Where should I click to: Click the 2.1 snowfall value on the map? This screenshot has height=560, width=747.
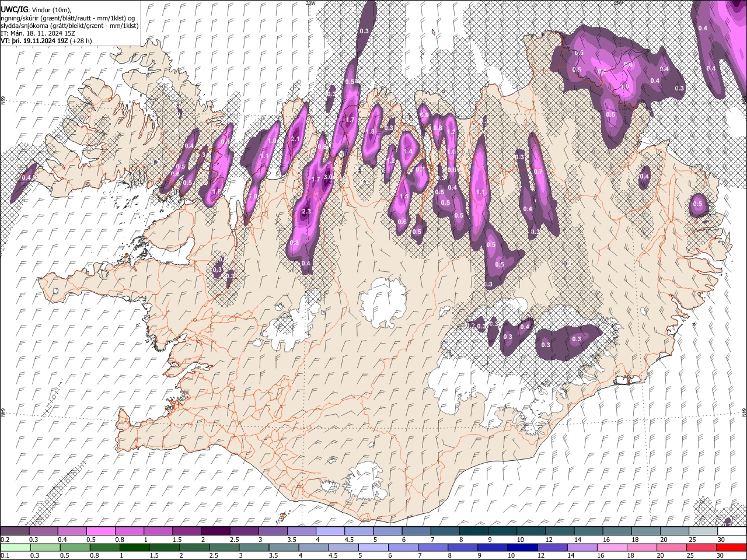[295, 139]
